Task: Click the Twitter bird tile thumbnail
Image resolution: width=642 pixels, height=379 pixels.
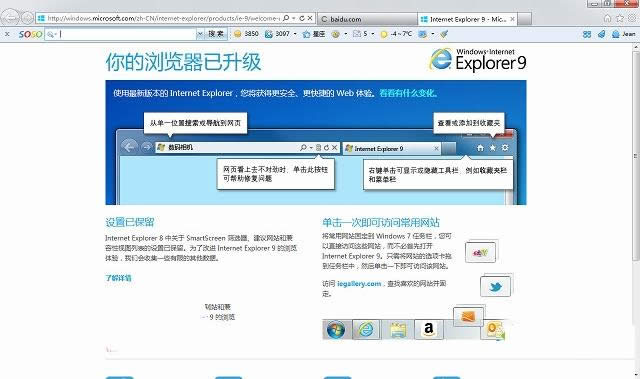Action: pyautogui.click(x=495, y=286)
